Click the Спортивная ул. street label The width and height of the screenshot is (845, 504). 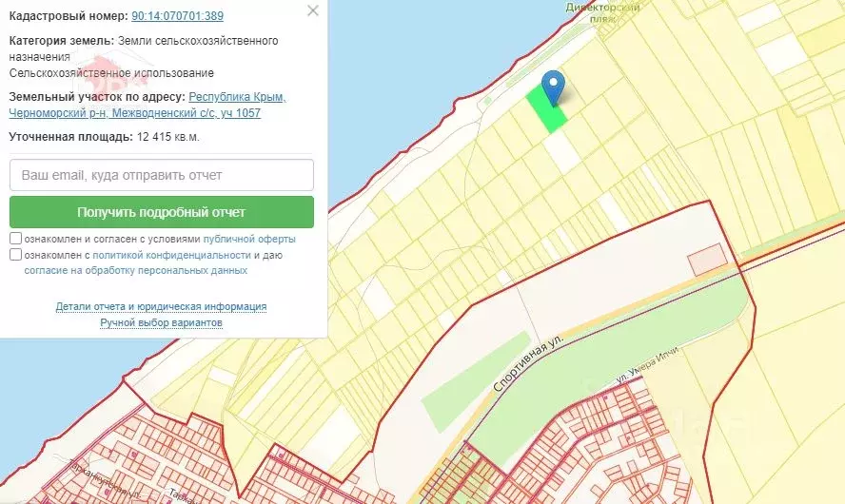click(x=529, y=363)
